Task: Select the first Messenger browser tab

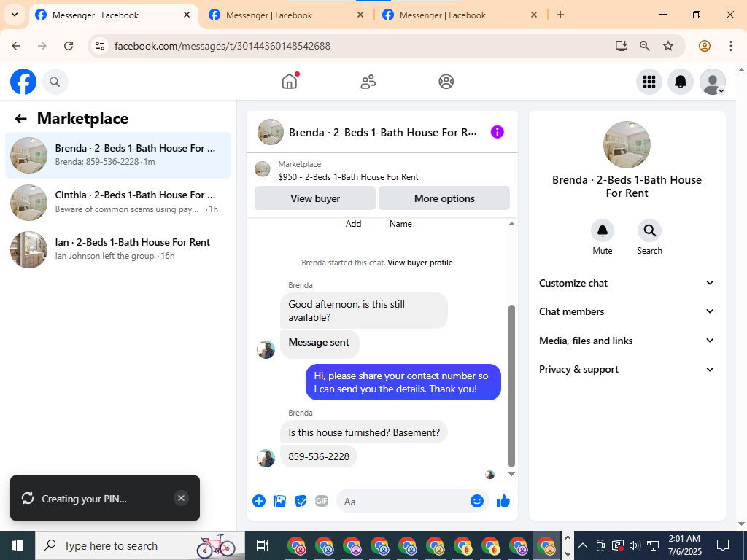Action: 113,15
